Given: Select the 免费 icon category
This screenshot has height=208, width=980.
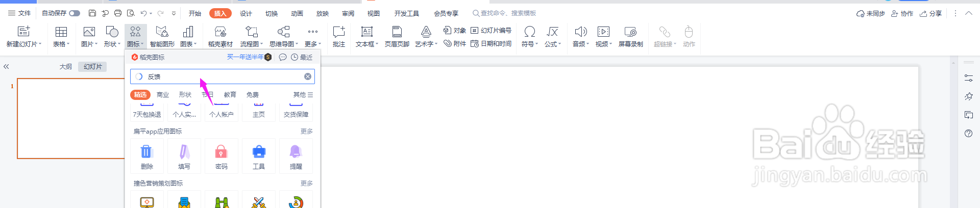Looking at the screenshot, I should tap(253, 95).
